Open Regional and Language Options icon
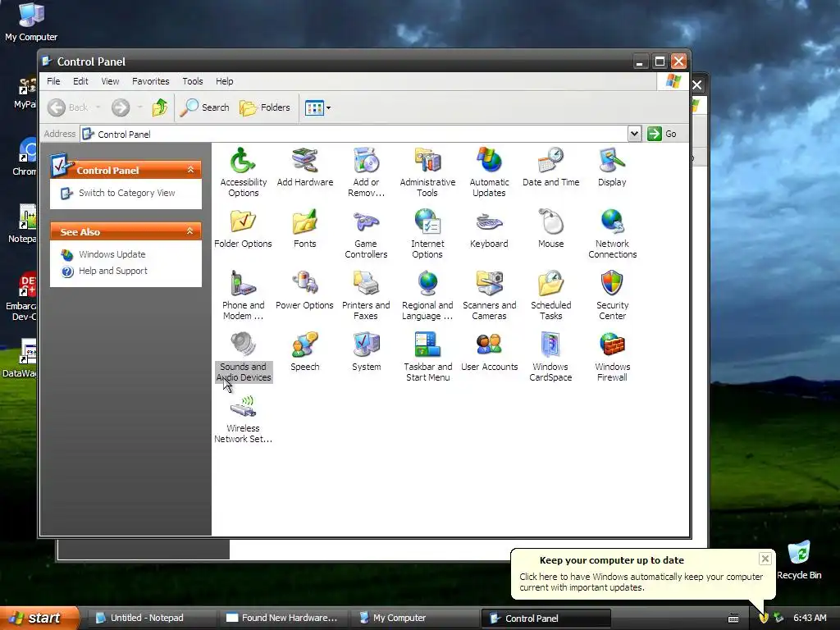Image resolution: width=840 pixels, height=630 pixels. (x=427, y=294)
